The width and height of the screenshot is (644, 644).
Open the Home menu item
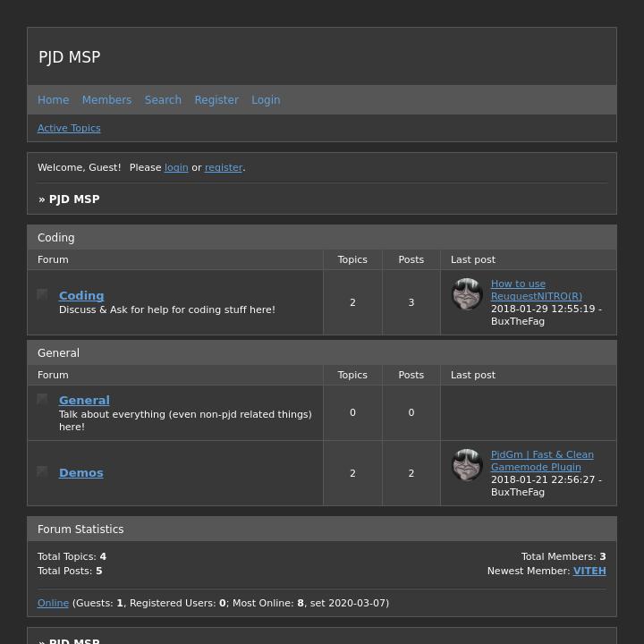click(53, 100)
